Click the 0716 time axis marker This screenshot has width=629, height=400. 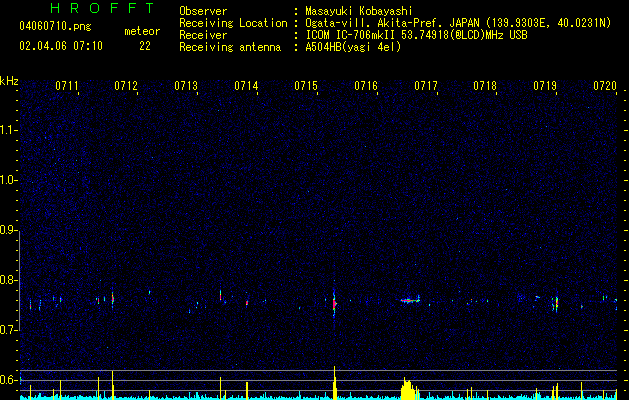[x=366, y=86]
